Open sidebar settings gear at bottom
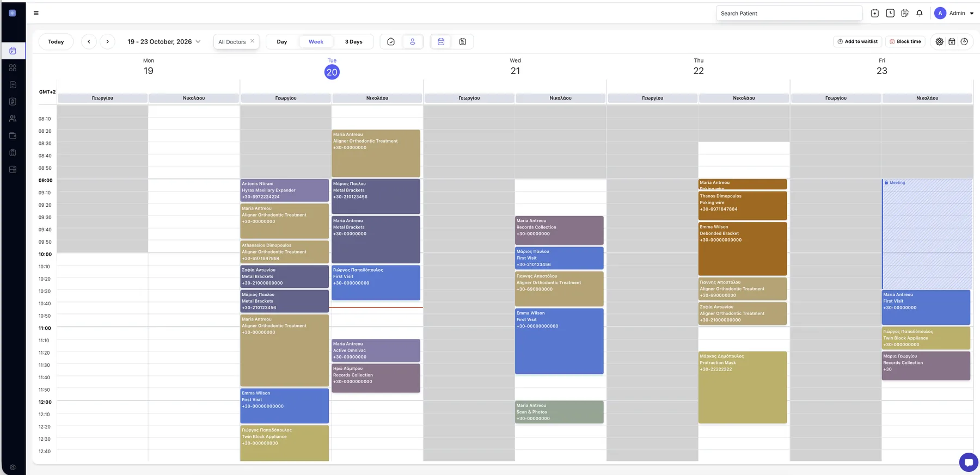 tap(13, 467)
